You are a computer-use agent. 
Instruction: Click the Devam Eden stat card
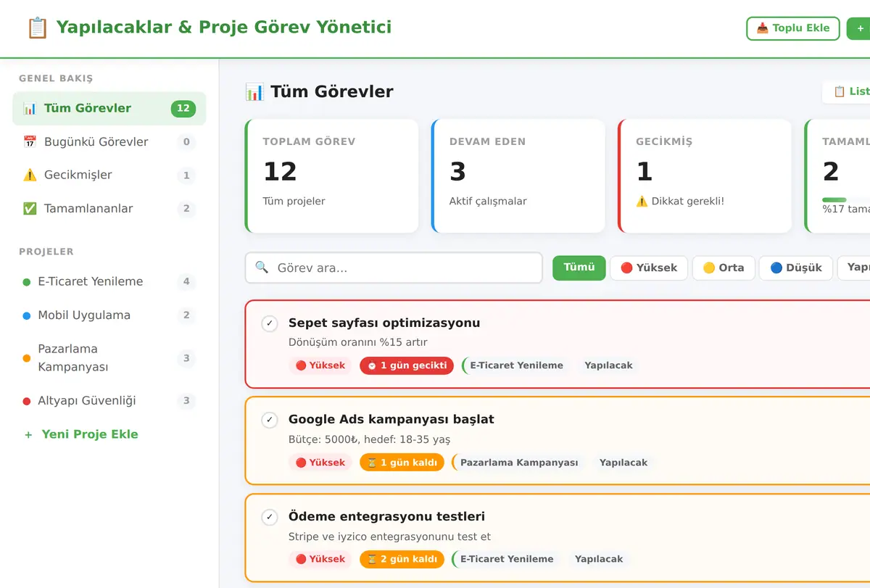pyautogui.click(x=518, y=176)
